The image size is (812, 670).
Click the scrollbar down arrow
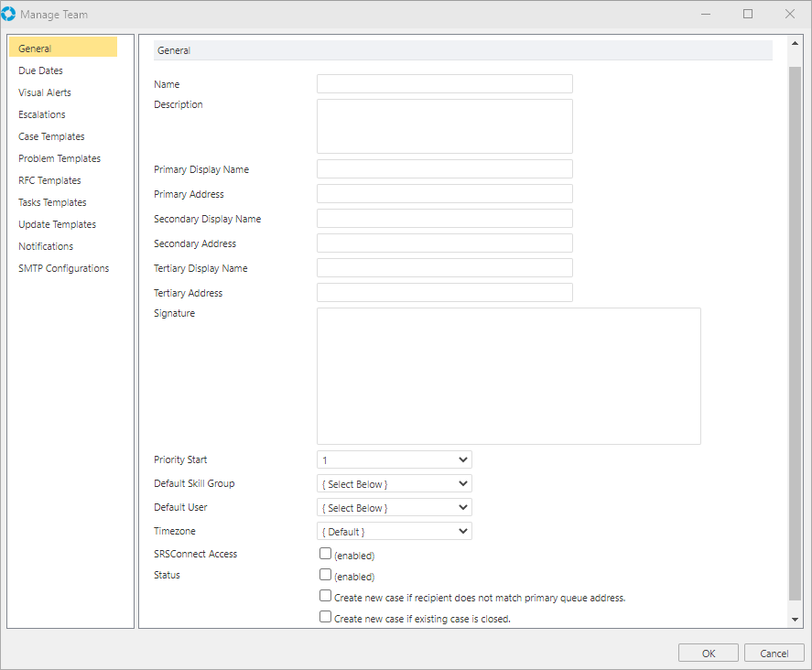(795, 620)
